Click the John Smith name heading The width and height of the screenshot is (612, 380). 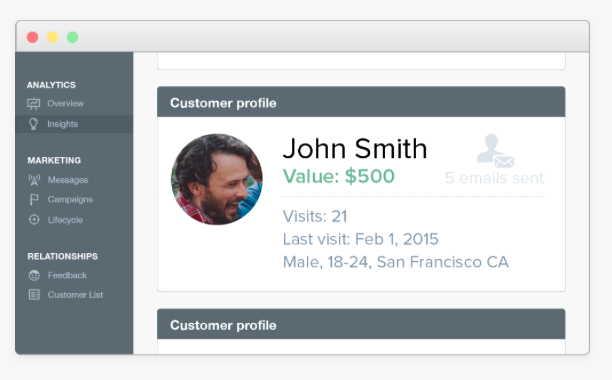[355, 149]
